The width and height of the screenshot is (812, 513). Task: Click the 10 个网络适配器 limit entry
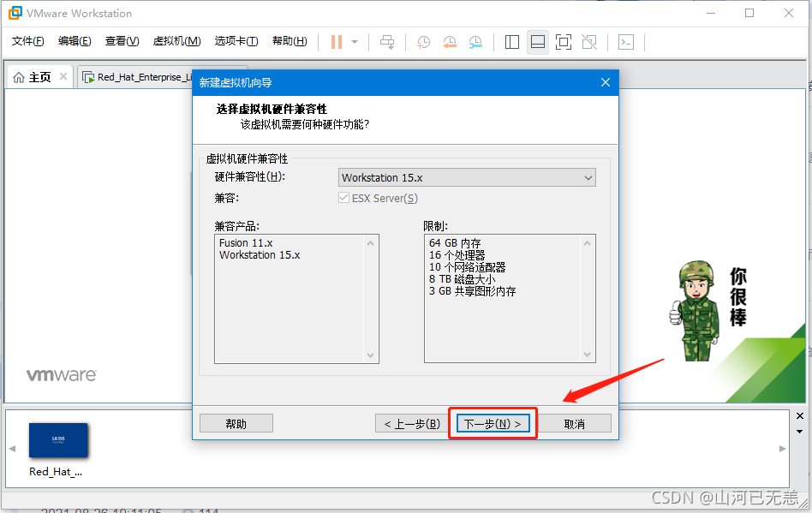467,267
